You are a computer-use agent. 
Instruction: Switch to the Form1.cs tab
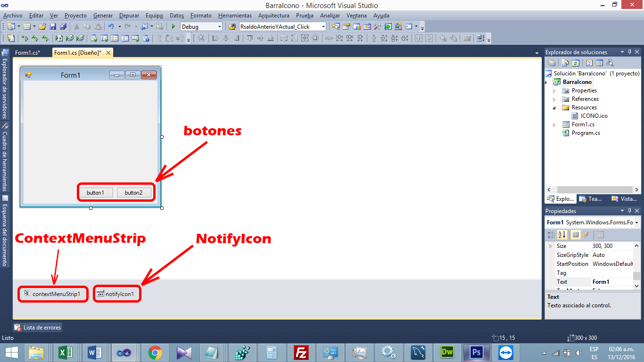click(x=28, y=52)
